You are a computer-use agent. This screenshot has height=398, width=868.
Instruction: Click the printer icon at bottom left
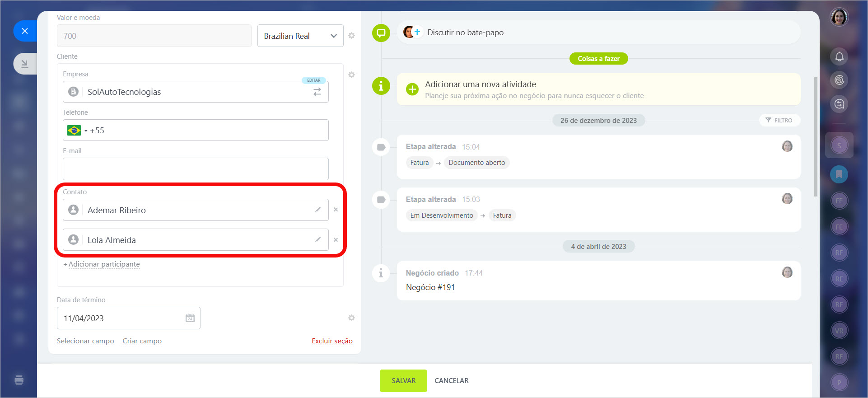pos(19,380)
